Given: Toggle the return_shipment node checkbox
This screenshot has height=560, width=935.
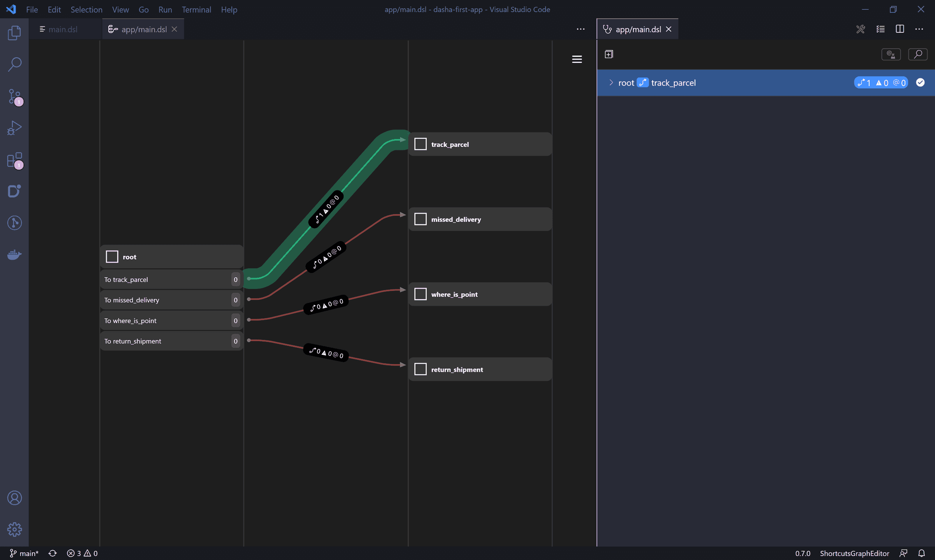Looking at the screenshot, I should (x=420, y=369).
